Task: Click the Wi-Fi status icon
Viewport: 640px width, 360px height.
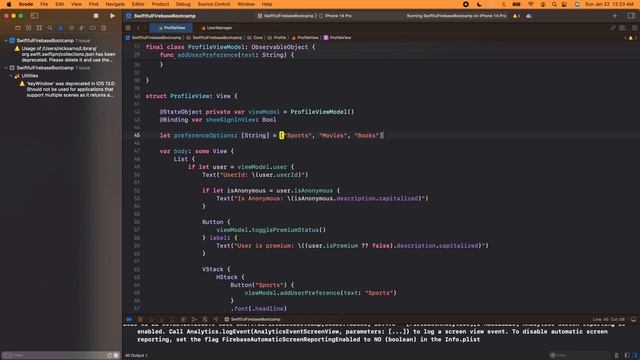Action: (x=531, y=4)
